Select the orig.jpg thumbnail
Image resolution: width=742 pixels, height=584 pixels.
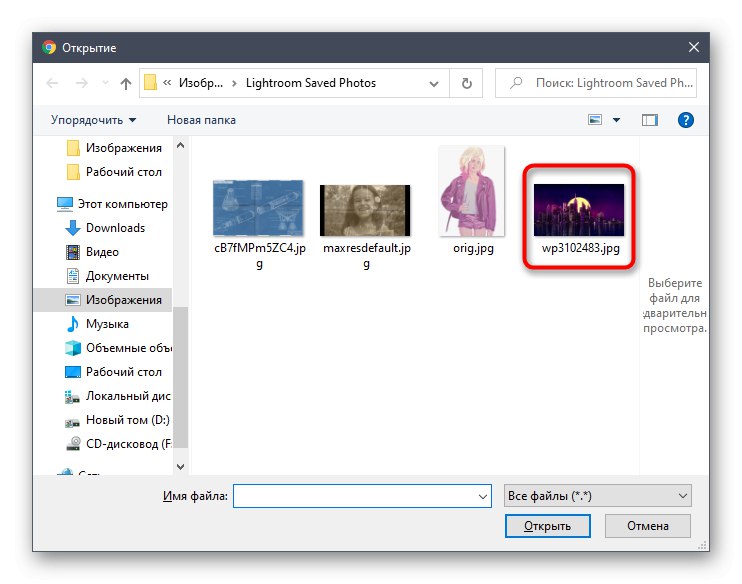pos(472,191)
